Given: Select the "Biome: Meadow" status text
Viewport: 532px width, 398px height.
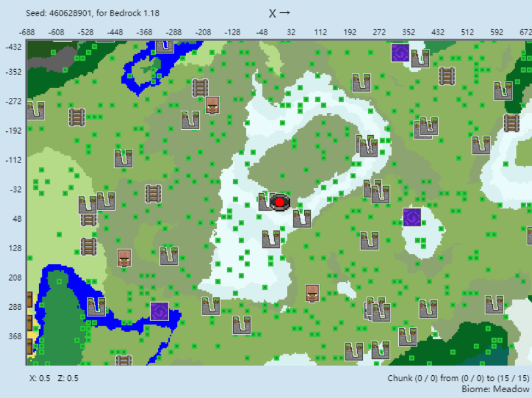Looking at the screenshot, I should [x=495, y=389].
